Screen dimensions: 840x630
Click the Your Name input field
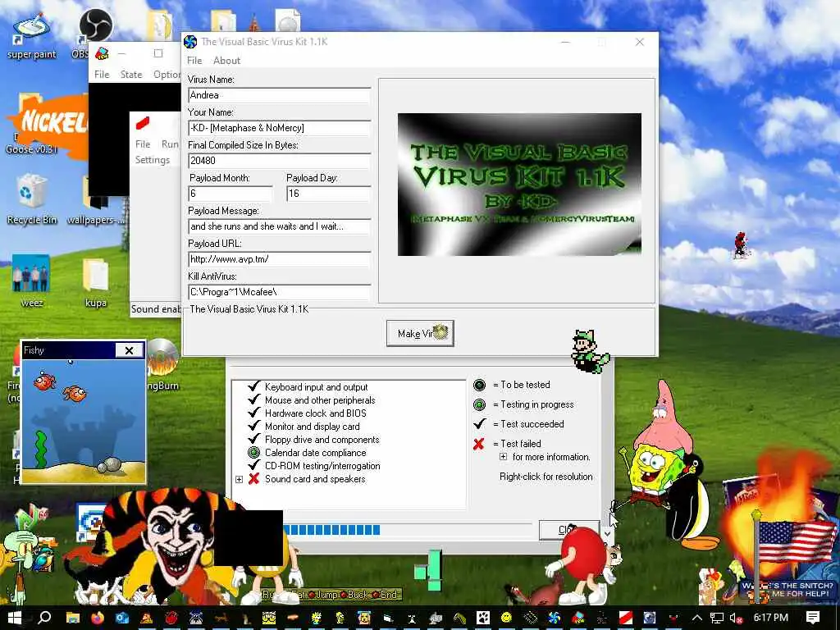click(x=279, y=128)
